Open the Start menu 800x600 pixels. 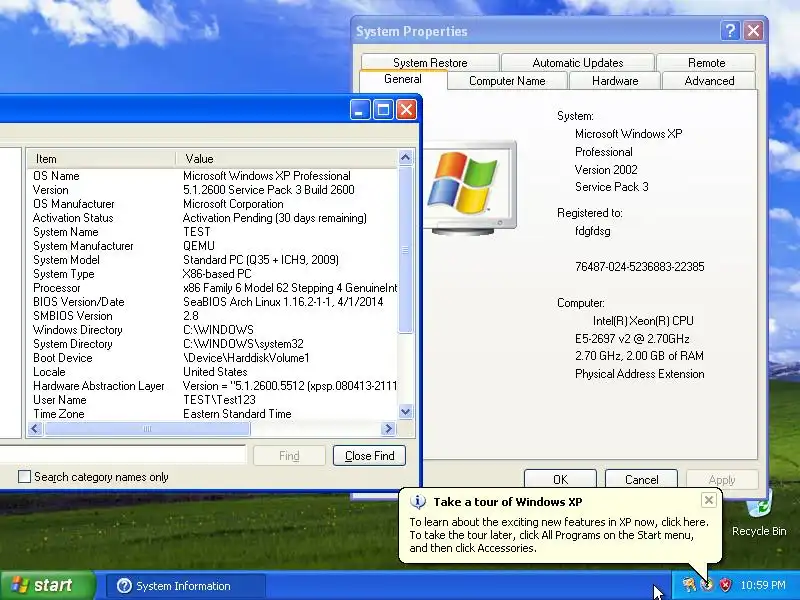47,585
